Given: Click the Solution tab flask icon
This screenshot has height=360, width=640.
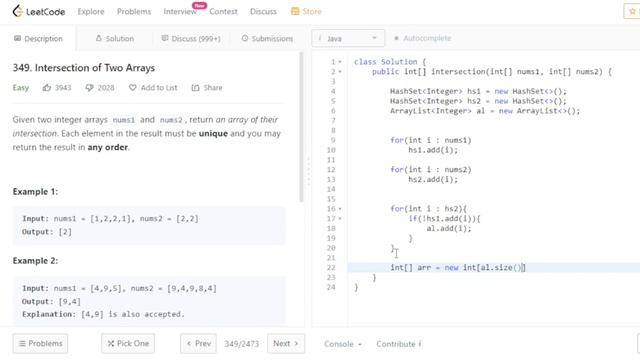Looking at the screenshot, I should (x=98, y=38).
